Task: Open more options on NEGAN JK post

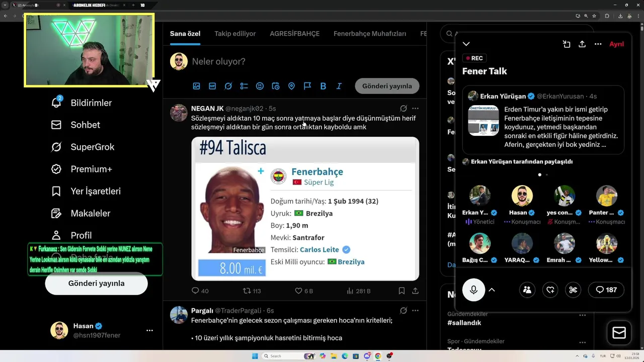Action: point(415,108)
